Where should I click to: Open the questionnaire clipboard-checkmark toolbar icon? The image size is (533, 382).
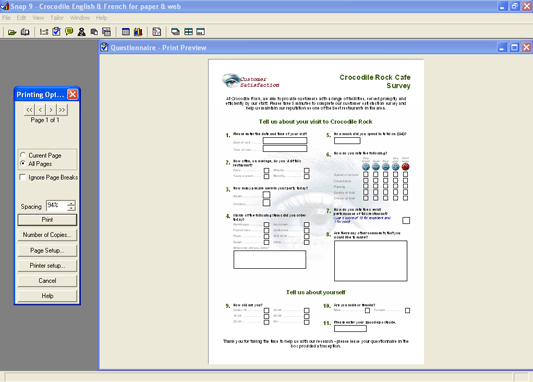(56, 32)
